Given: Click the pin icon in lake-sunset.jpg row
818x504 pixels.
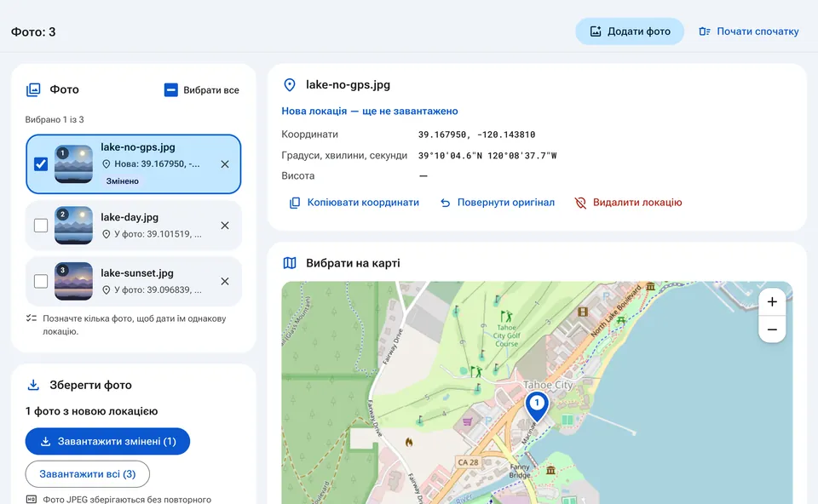Looking at the screenshot, I should point(106,289).
